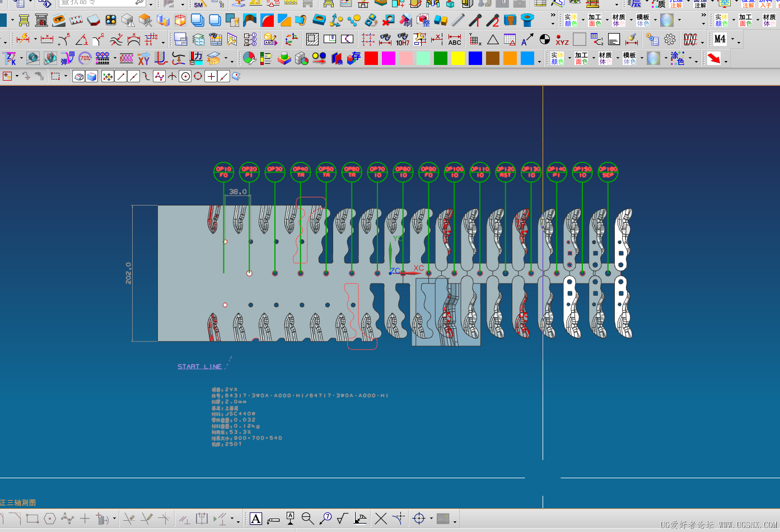
Task: Click the XY move tool icon
Action: coord(144,58)
